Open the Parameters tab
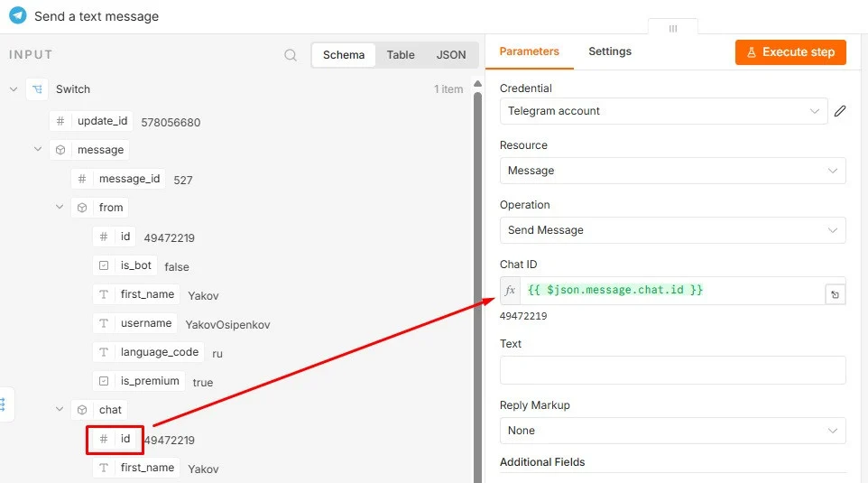868x483 pixels. pos(530,51)
